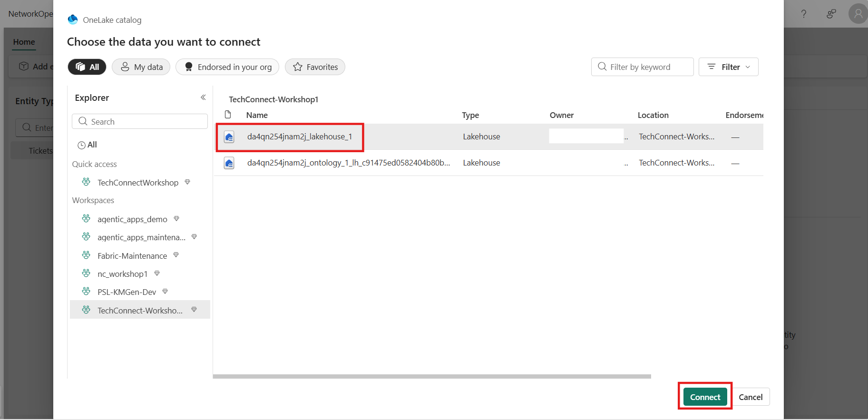This screenshot has height=420, width=868.
Task: Click the Connect button
Action: [705, 397]
